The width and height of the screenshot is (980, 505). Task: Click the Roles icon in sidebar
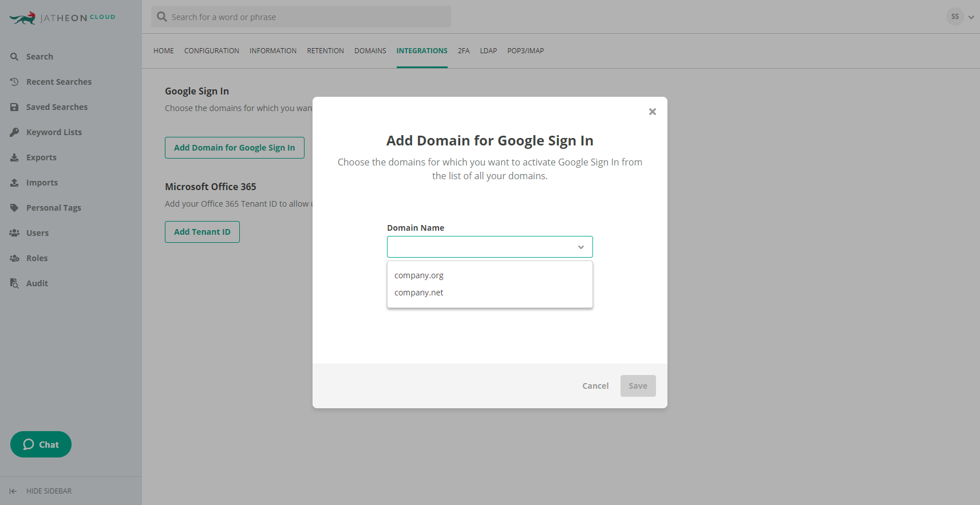point(14,258)
